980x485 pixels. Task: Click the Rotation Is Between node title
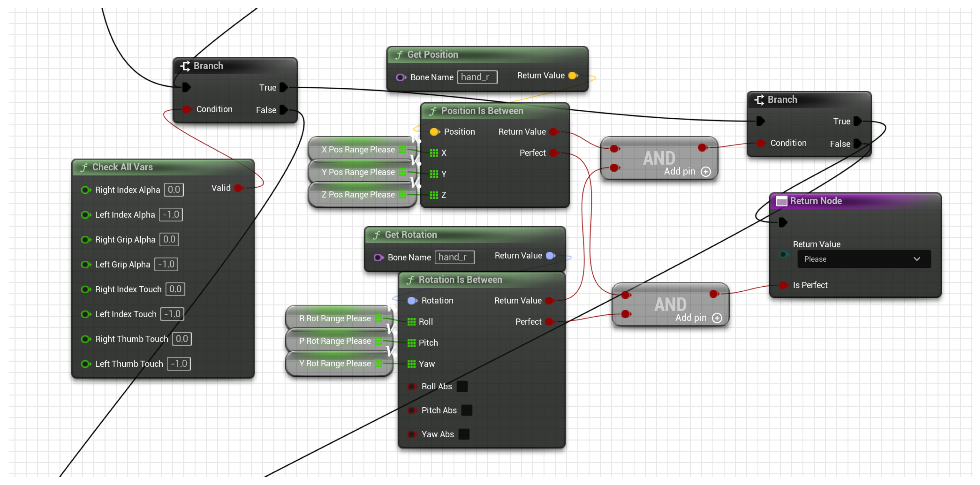[x=460, y=280]
